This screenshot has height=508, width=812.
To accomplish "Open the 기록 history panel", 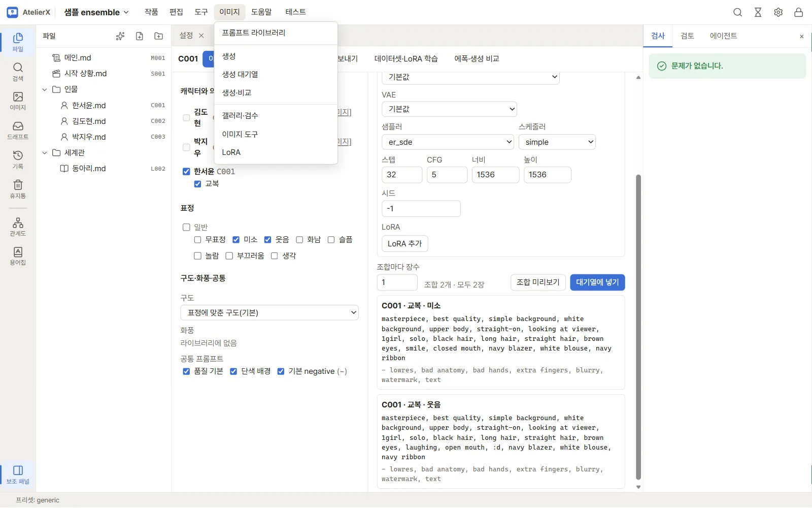I will [18, 160].
